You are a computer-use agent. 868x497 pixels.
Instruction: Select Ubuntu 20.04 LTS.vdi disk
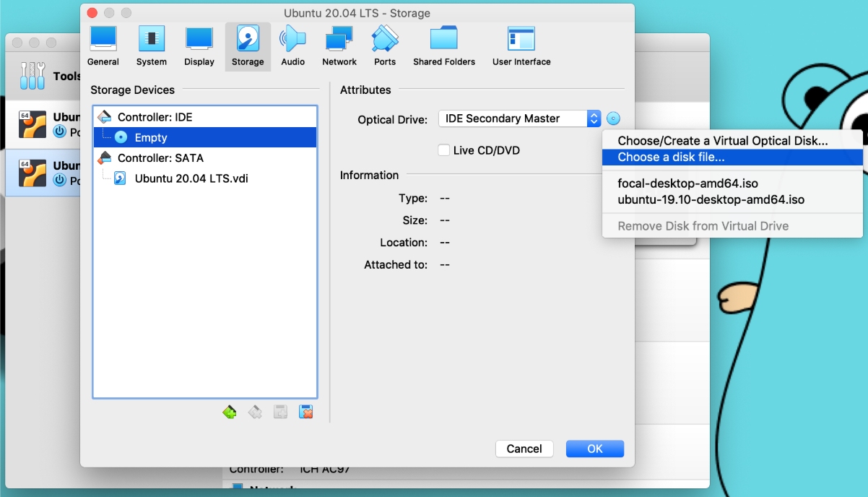(x=205, y=178)
